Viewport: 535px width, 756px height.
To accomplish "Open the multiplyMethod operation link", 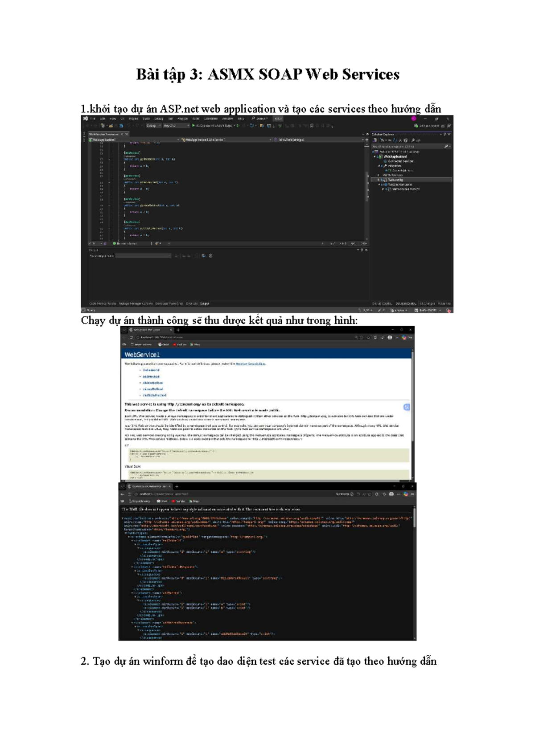I will [x=154, y=395].
